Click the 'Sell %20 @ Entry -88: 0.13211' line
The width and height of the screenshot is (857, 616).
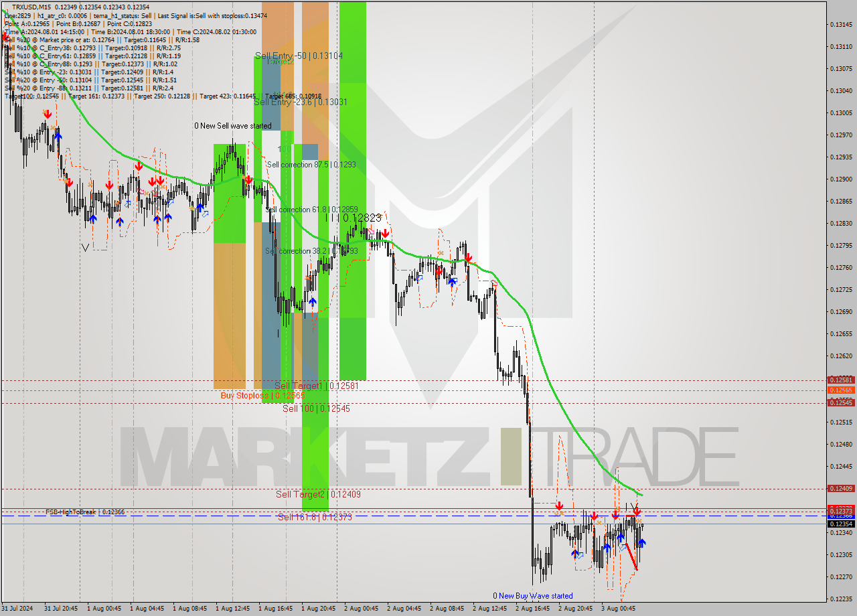click(x=89, y=88)
